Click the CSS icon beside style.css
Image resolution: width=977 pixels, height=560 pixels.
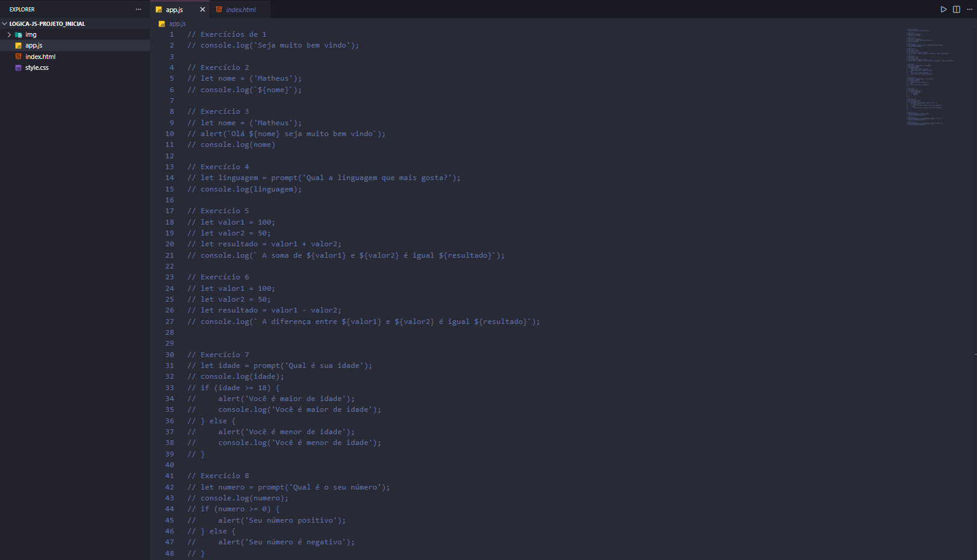click(19, 67)
